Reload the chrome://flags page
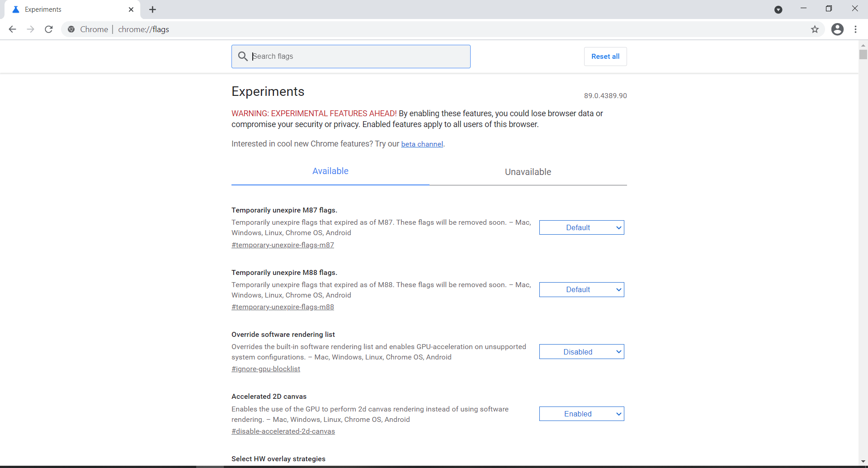This screenshot has height=468, width=868. [49, 29]
